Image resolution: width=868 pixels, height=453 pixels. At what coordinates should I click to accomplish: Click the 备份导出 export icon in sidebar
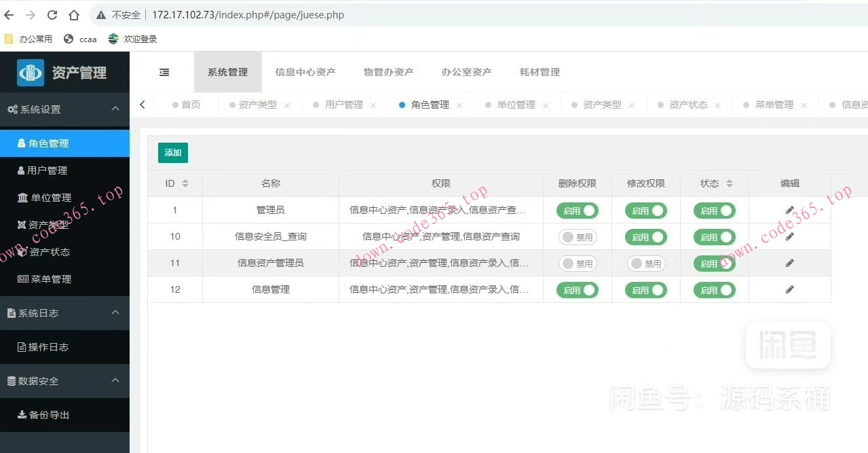tap(20, 415)
